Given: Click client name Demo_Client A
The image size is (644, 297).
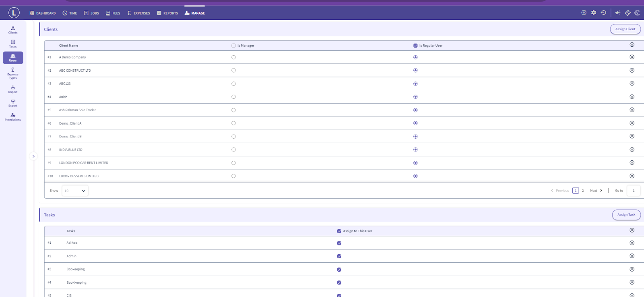Looking at the screenshot, I should point(70,123).
